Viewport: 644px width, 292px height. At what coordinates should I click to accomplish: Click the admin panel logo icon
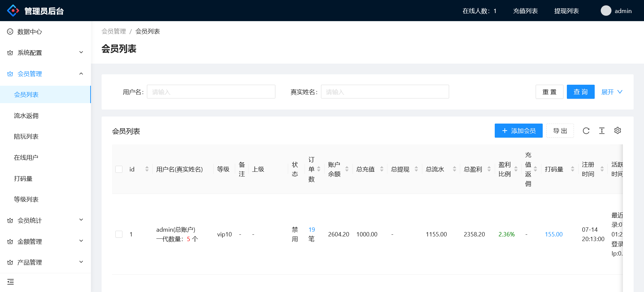(x=13, y=11)
